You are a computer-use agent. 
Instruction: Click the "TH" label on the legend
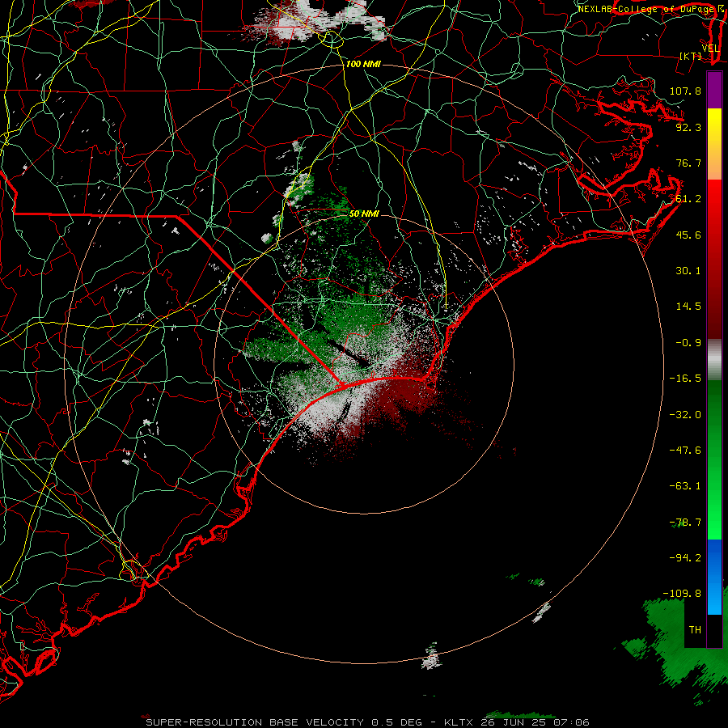(695, 630)
